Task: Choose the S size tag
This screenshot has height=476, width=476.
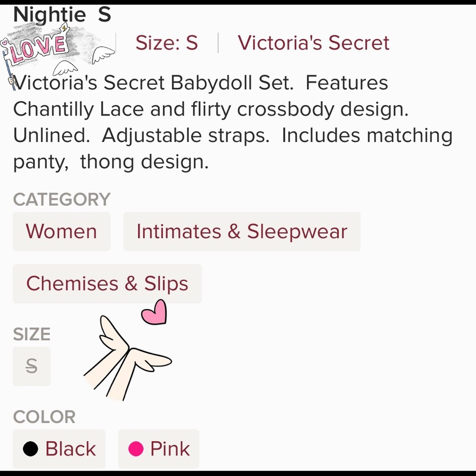Action: (31, 366)
